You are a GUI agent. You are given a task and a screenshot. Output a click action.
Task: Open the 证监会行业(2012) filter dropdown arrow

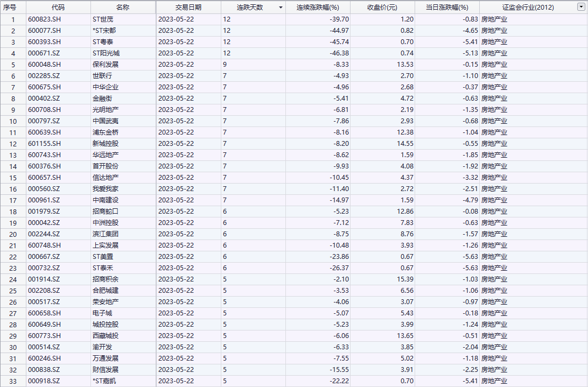tap(580, 8)
